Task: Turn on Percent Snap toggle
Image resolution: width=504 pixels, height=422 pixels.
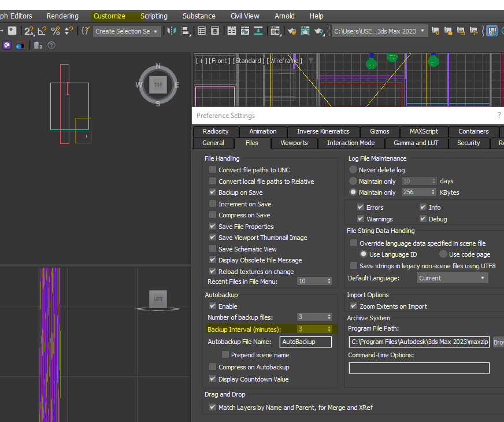Action: [55, 31]
